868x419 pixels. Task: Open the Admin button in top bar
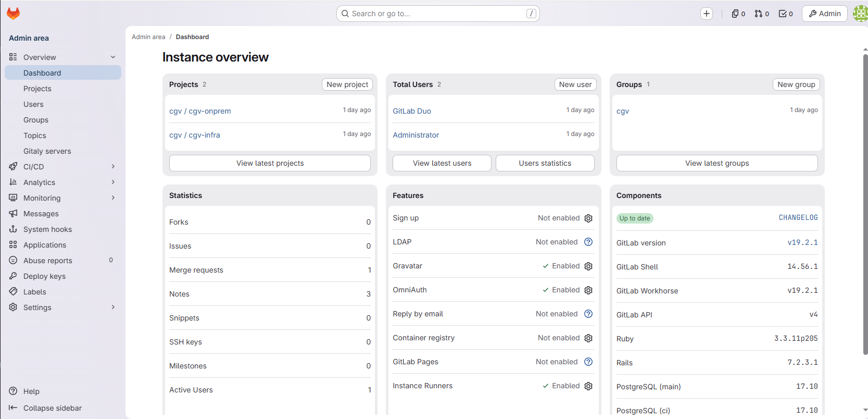[825, 14]
